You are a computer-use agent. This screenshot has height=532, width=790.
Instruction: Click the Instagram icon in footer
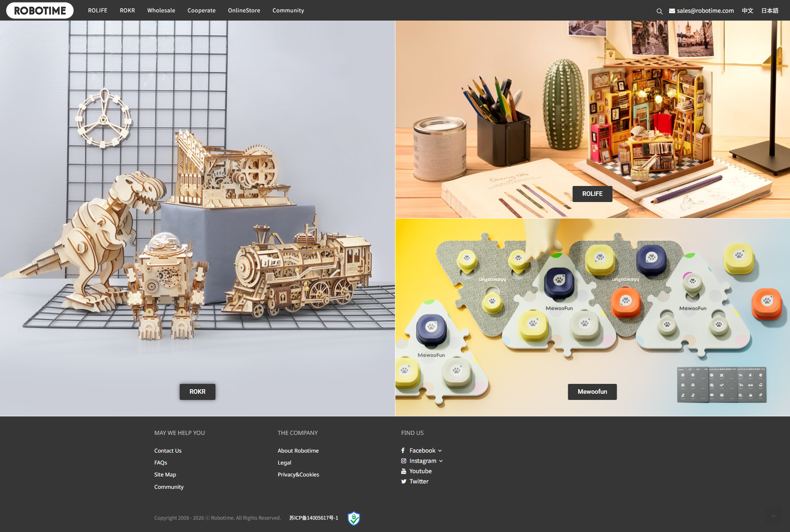(404, 461)
